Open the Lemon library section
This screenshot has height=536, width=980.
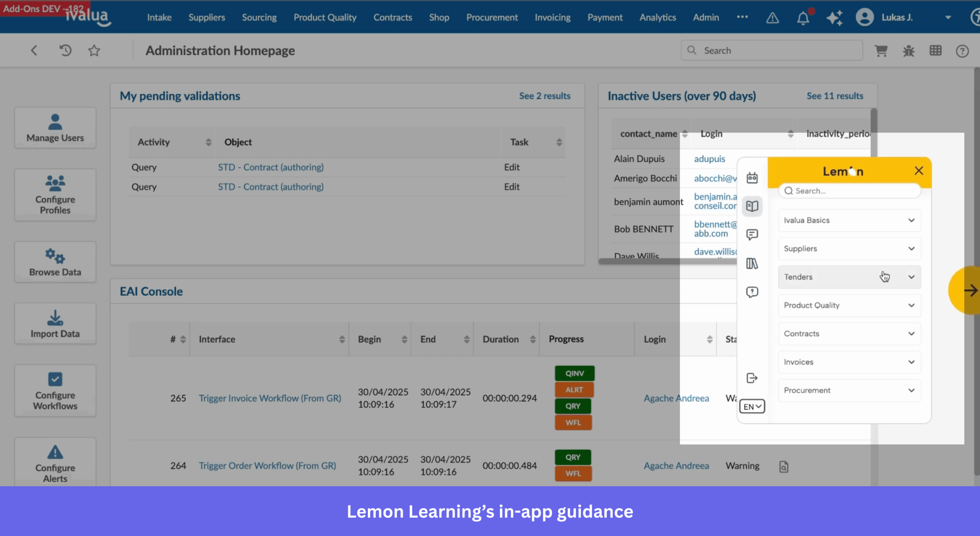point(752,264)
